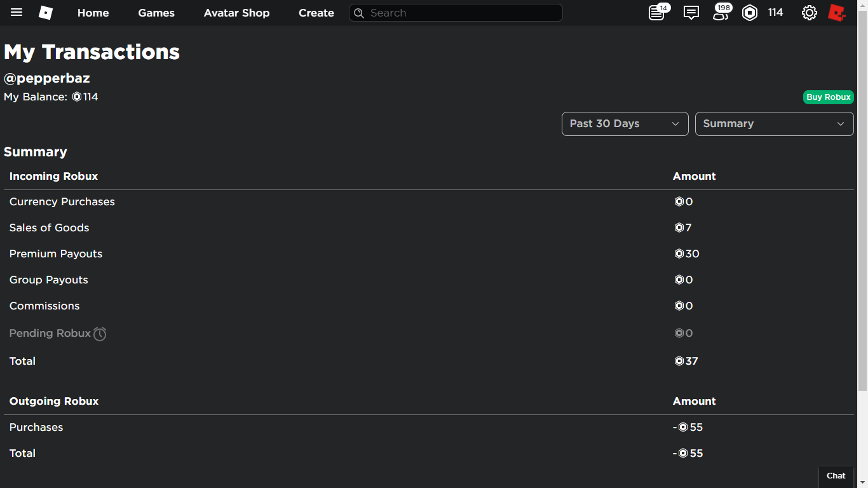This screenshot has width=868, height=488.
Task: Open the Chat panel button
Action: 836,476
